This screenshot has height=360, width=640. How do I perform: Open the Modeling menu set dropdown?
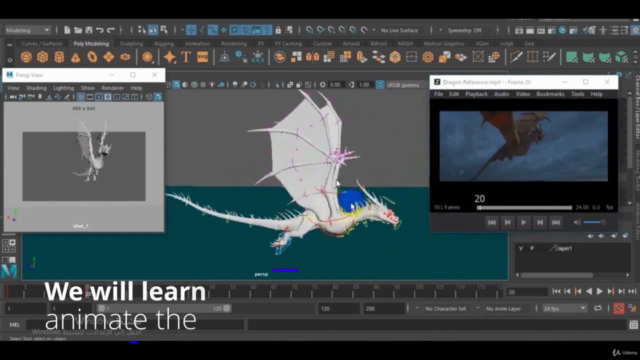point(27,30)
